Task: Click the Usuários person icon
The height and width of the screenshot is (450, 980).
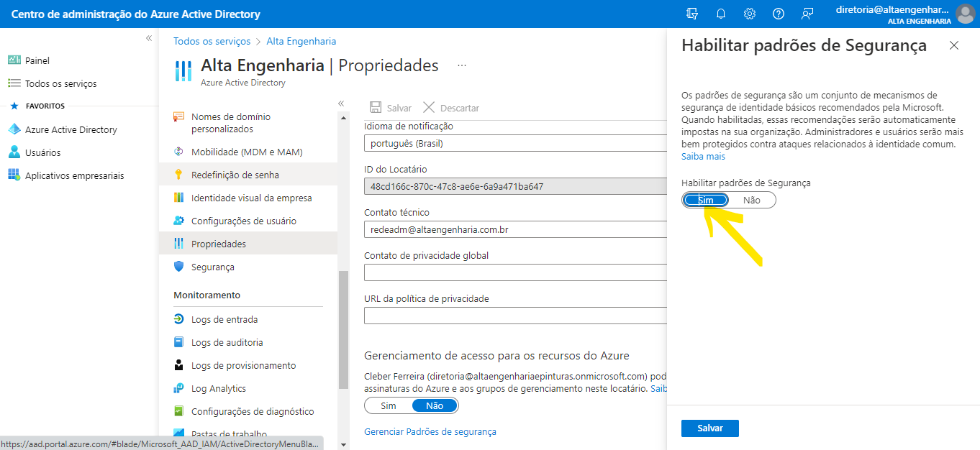Action: tap(14, 152)
